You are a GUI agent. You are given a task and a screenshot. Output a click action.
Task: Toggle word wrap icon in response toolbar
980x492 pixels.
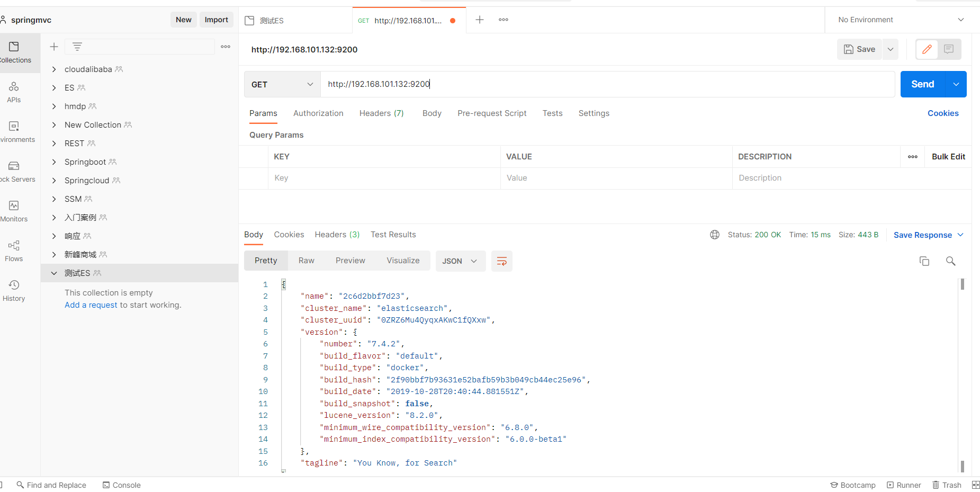[502, 261]
